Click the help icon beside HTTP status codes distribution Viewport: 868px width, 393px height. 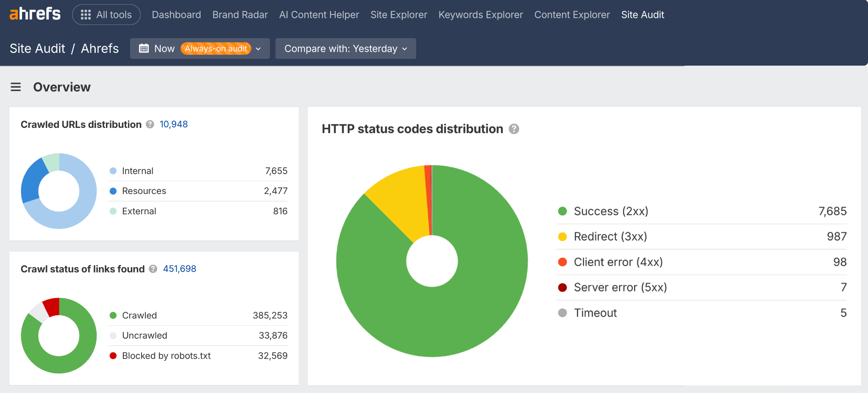pos(514,129)
